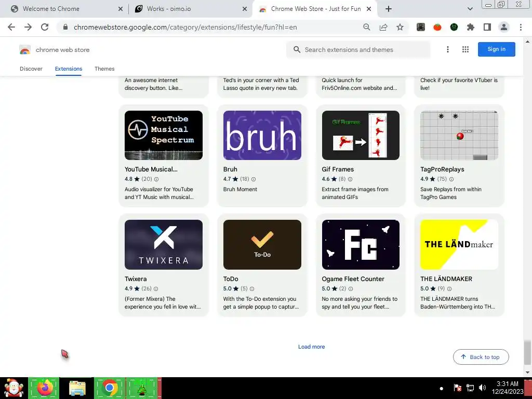Open YouTube Musical Spectrum thumbnail
532x399 pixels.
tap(164, 135)
